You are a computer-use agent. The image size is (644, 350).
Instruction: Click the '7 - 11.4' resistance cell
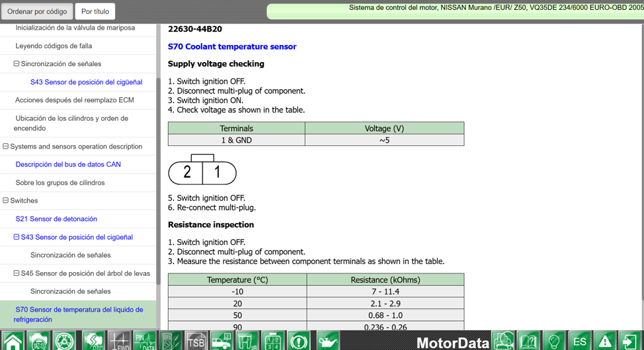[385, 292]
